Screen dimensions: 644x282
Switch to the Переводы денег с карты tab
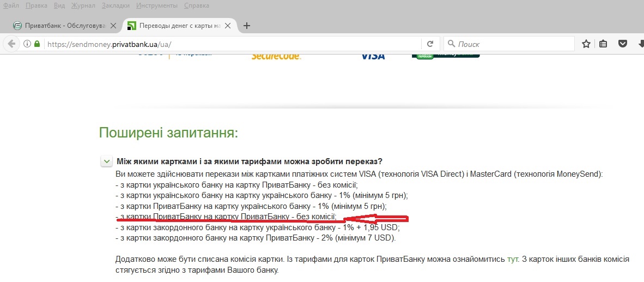(180, 26)
